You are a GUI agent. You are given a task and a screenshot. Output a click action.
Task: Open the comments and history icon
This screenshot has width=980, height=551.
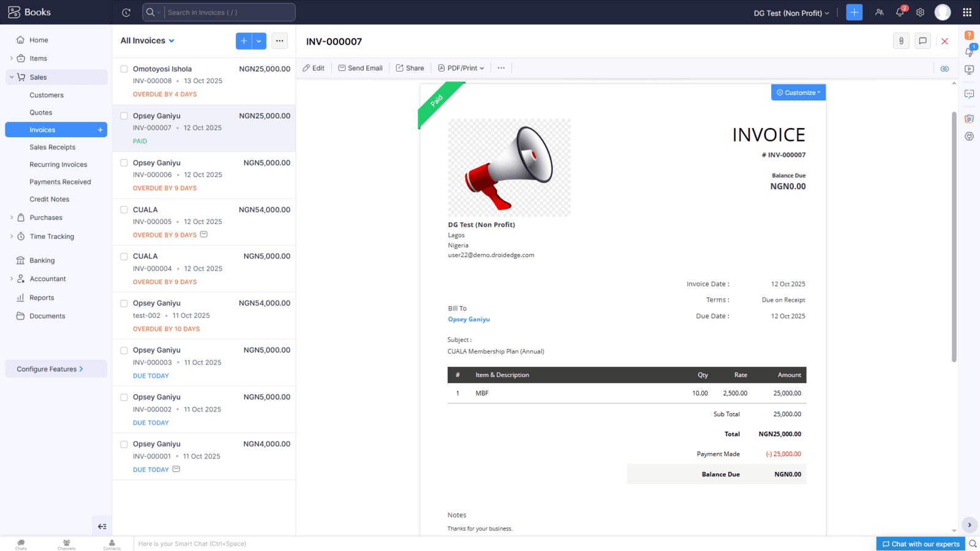click(922, 41)
